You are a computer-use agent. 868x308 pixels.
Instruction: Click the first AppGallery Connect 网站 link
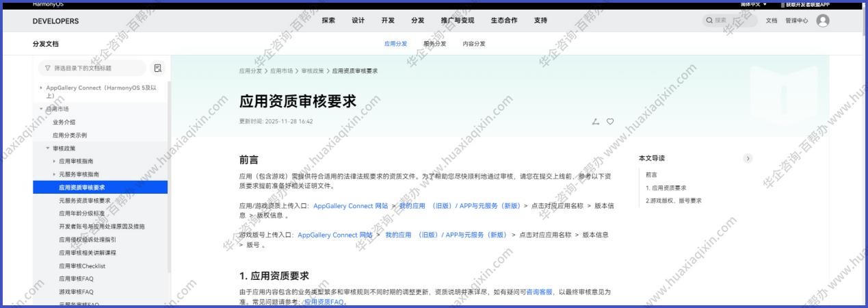(350, 205)
